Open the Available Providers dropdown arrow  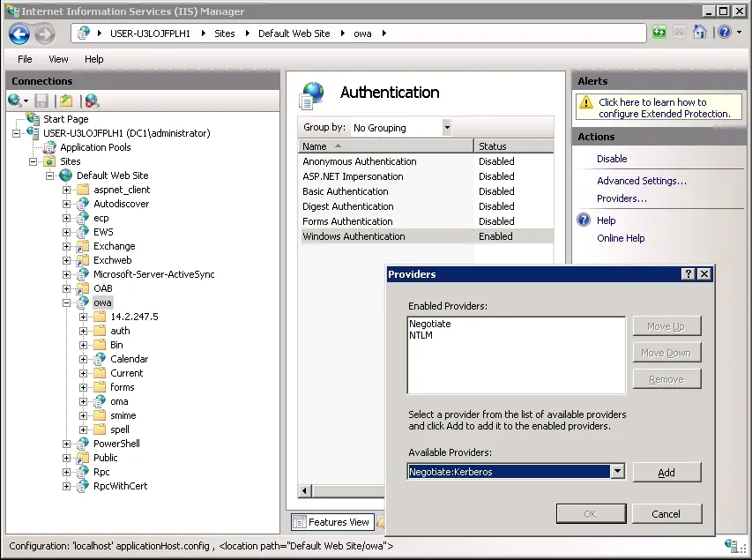pyautogui.click(x=618, y=471)
